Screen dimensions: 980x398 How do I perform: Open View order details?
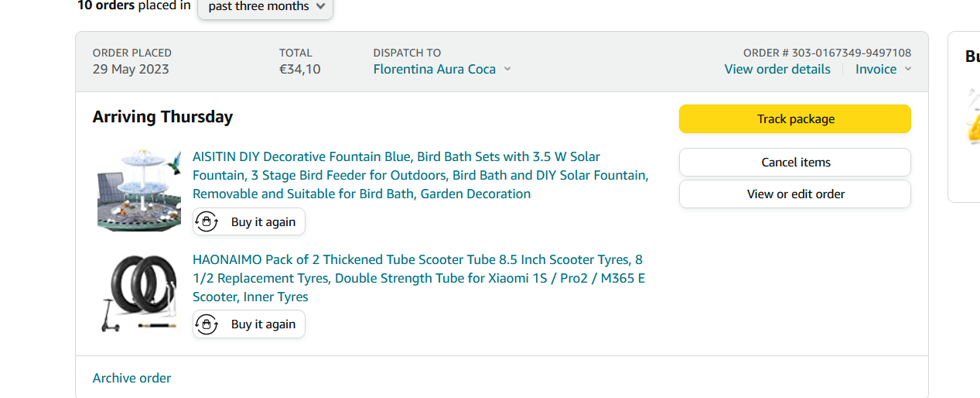[x=777, y=69]
